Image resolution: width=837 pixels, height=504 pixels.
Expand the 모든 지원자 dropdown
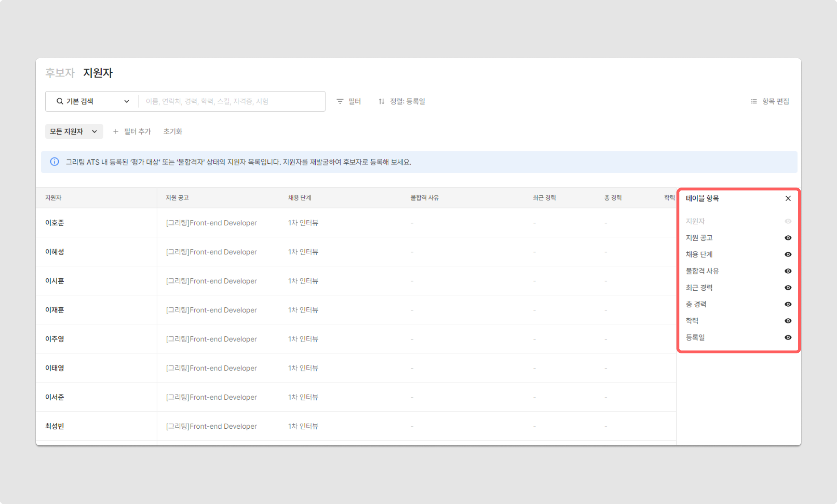pos(74,131)
